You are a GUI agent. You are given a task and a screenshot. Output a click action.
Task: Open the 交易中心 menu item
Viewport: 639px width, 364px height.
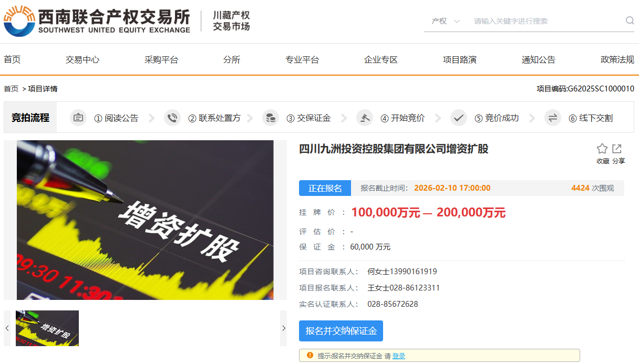coord(83,60)
